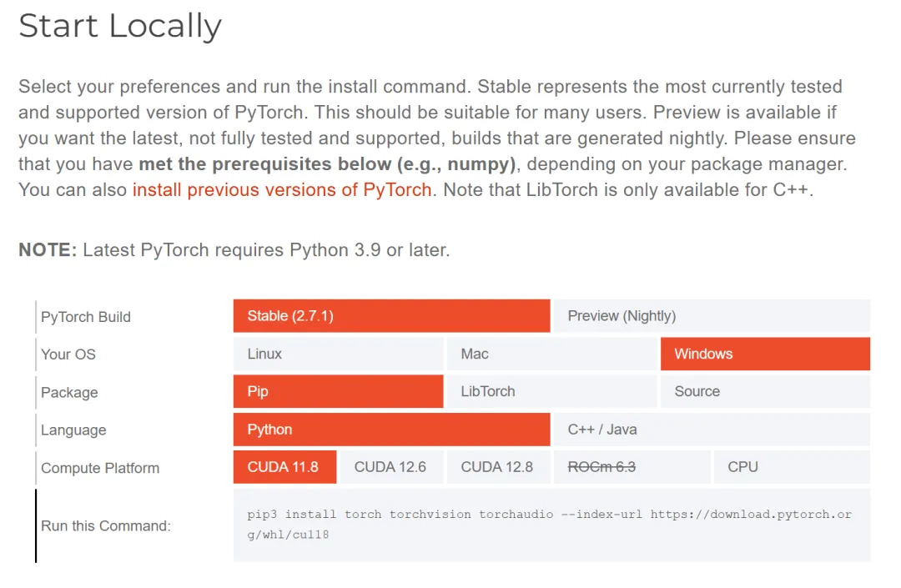This screenshot has height=588, width=901.
Task: Choose Mac as your OS
Action: point(551,354)
